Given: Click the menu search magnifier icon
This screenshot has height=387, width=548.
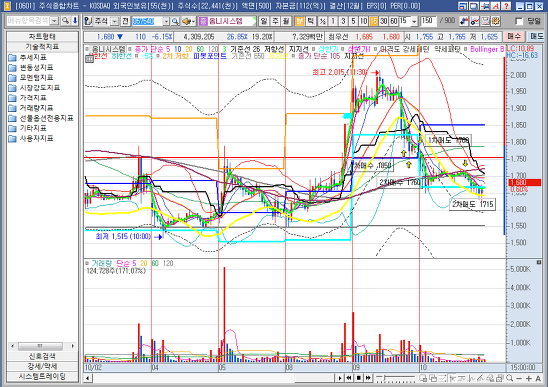Looking at the screenshot, I should 65,21.
